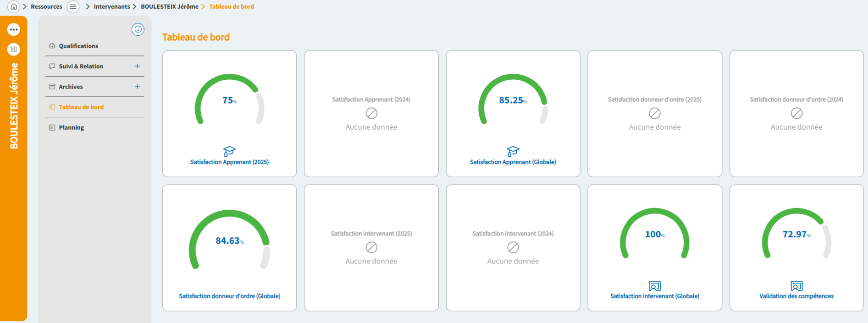This screenshot has height=323, width=868.
Task: Open the hamburger menu next to Ressources
Action: 73,6
